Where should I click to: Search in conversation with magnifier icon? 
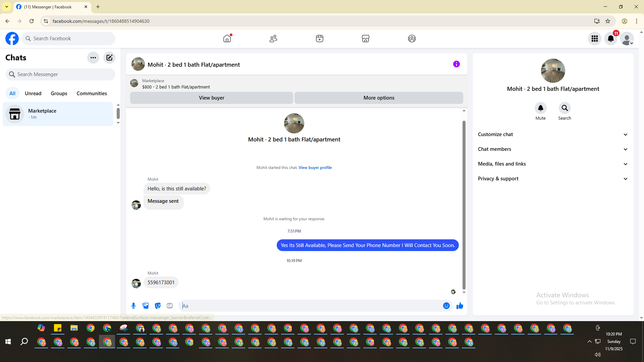coord(565,108)
